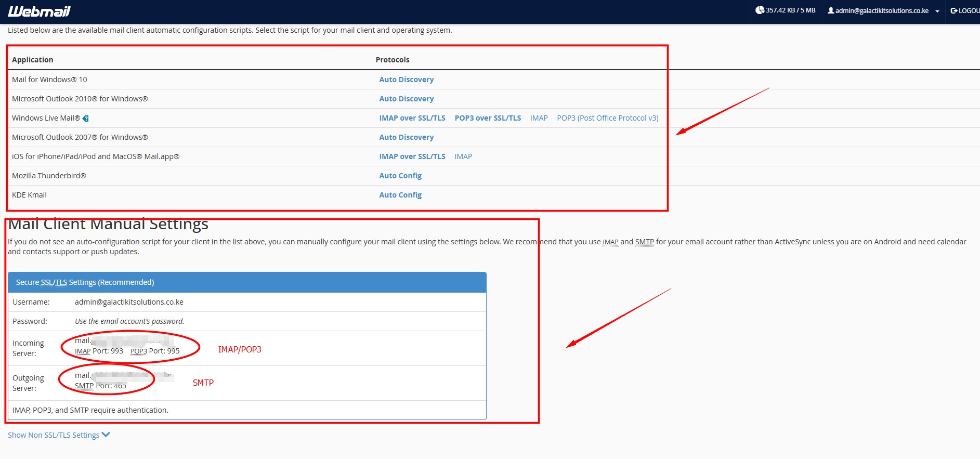Click the help icon beside Windows Live Mail
980x459 pixels.
point(86,119)
